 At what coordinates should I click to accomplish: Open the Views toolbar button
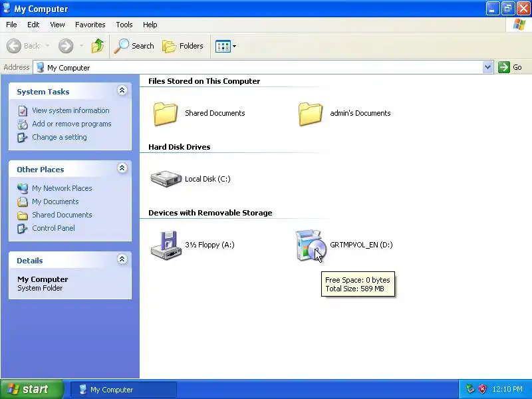pos(223,46)
